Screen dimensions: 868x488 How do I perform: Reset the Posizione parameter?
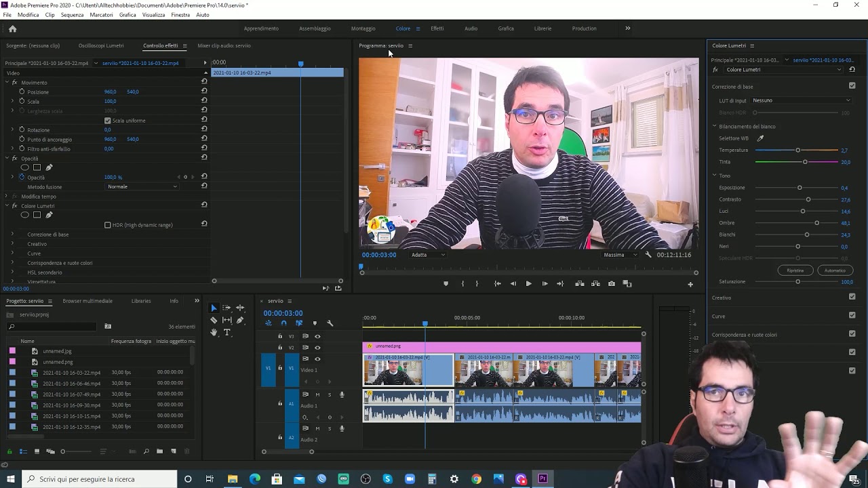click(204, 91)
